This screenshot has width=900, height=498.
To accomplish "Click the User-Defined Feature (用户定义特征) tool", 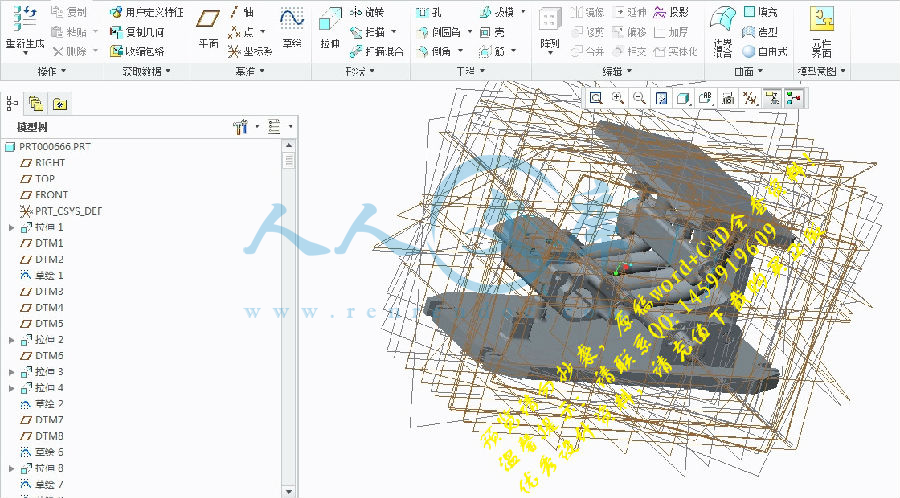I will point(146,12).
